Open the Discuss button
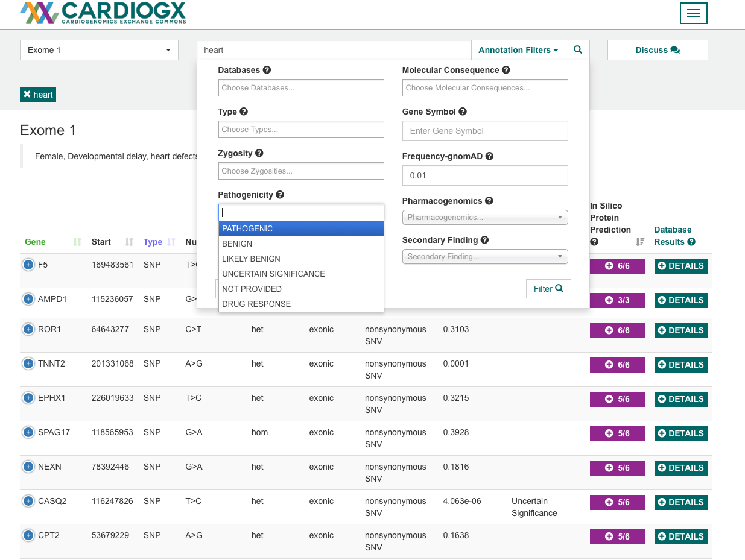 [657, 50]
